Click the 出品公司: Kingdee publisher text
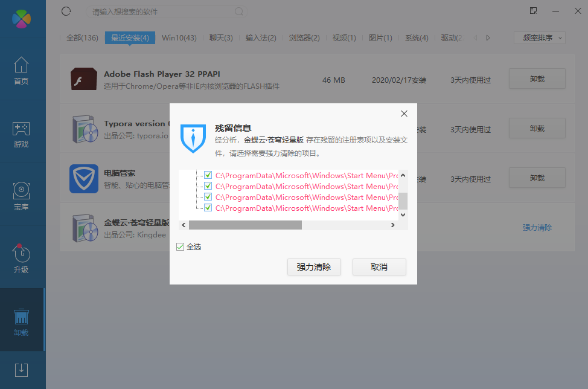The height and width of the screenshot is (389, 588). pos(135,235)
